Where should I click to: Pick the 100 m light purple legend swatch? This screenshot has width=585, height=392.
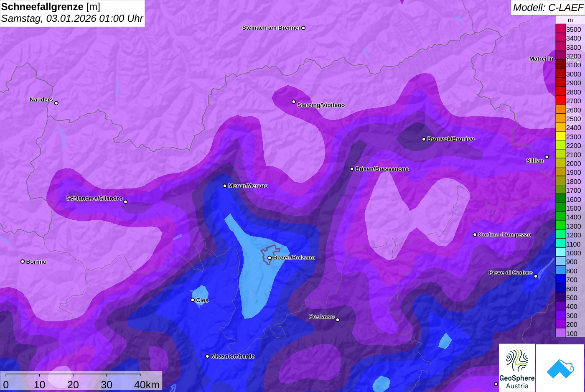point(560,333)
